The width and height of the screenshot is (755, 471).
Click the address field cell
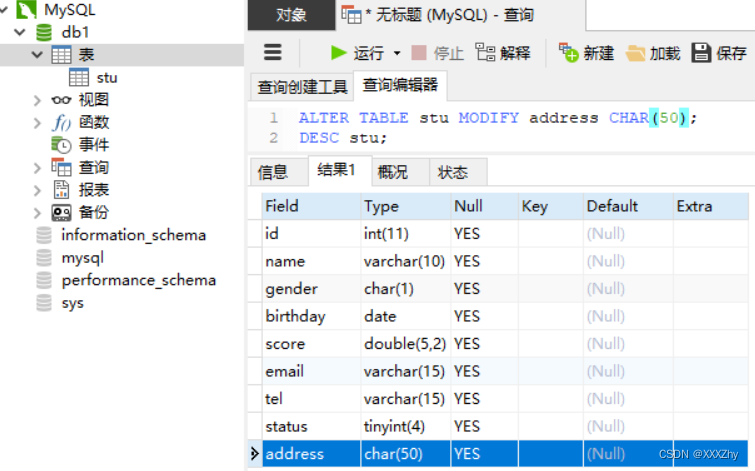[311, 454]
